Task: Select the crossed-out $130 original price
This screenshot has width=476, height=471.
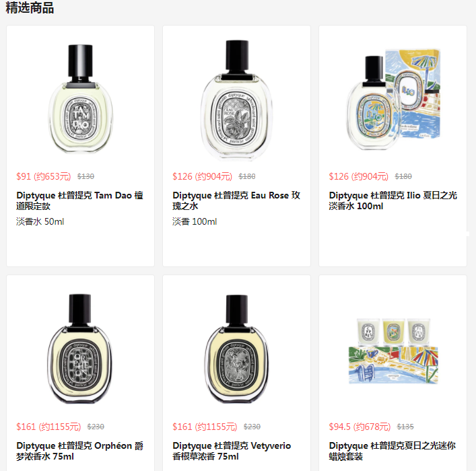Action: coord(86,176)
